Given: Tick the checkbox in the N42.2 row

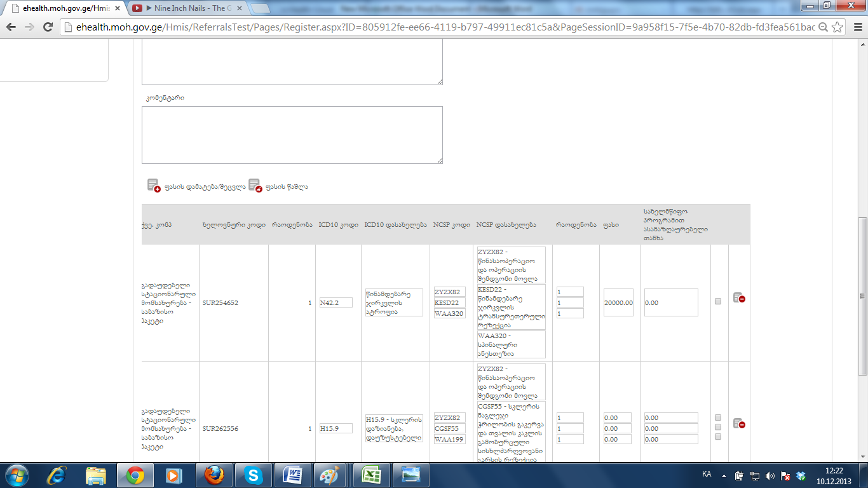Looking at the screenshot, I should (x=718, y=301).
